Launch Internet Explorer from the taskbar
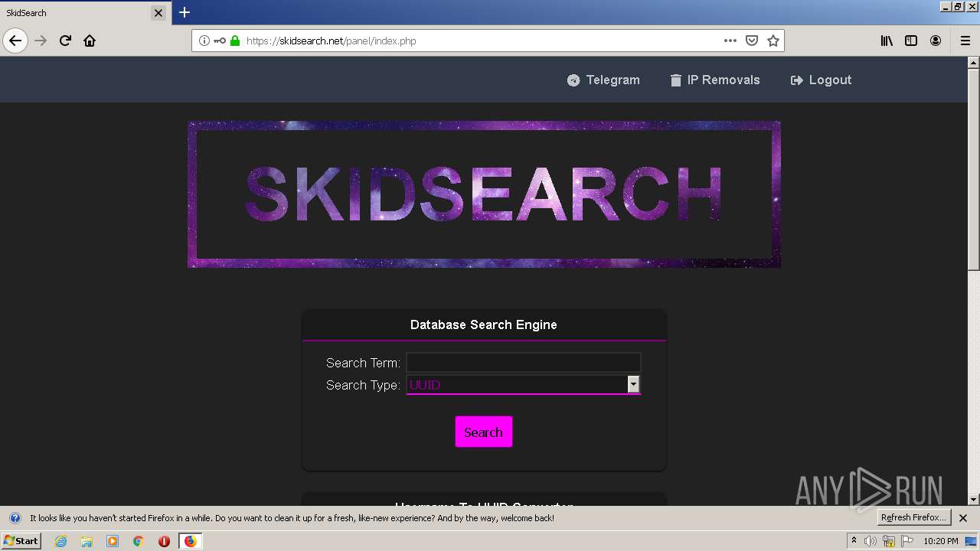 (60, 541)
